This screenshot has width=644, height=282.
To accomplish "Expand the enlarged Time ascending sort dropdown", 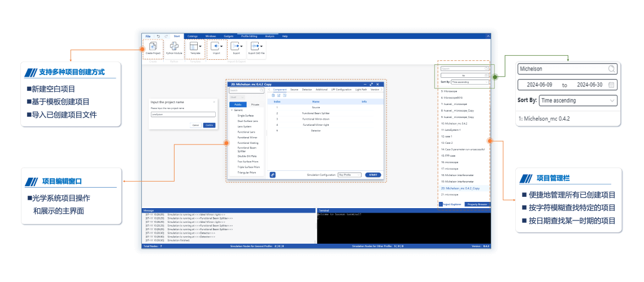I will (613, 100).
